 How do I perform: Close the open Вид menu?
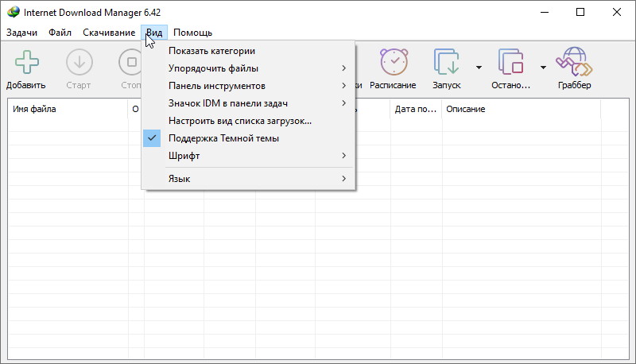(154, 33)
